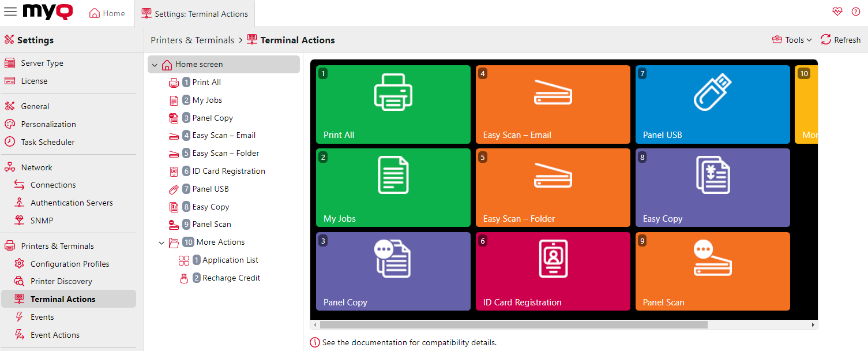Open Printer Discovery settings
Image resolution: width=868 pixels, height=351 pixels.
pos(59,281)
